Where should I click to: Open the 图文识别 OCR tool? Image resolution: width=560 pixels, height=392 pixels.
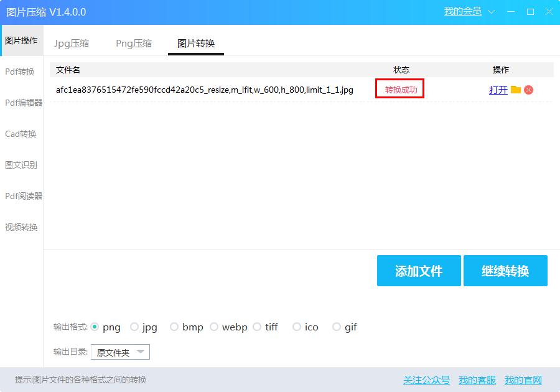click(x=21, y=165)
